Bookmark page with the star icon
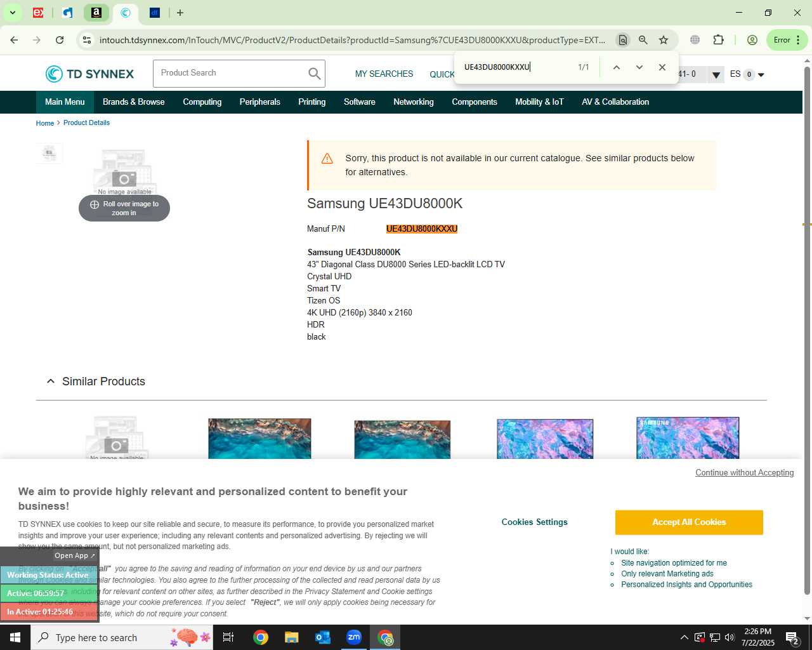Image resolution: width=812 pixels, height=650 pixels. (664, 40)
